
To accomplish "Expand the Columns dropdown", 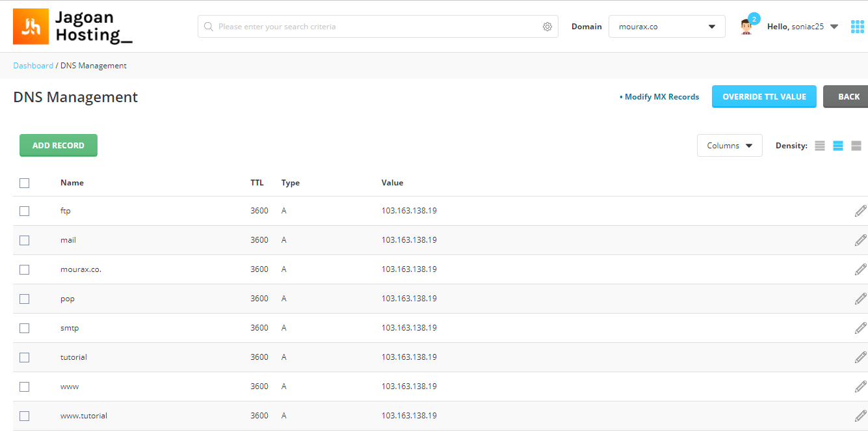I will (x=730, y=146).
